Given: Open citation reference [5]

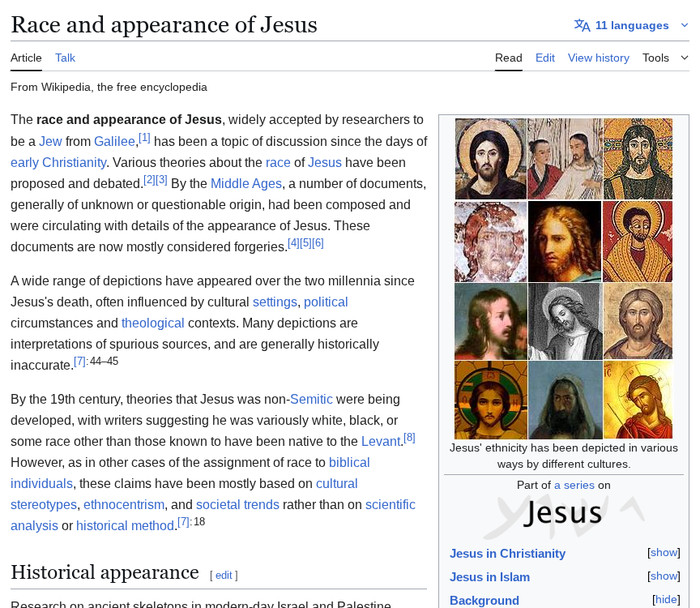Looking at the screenshot, I should 305,243.
